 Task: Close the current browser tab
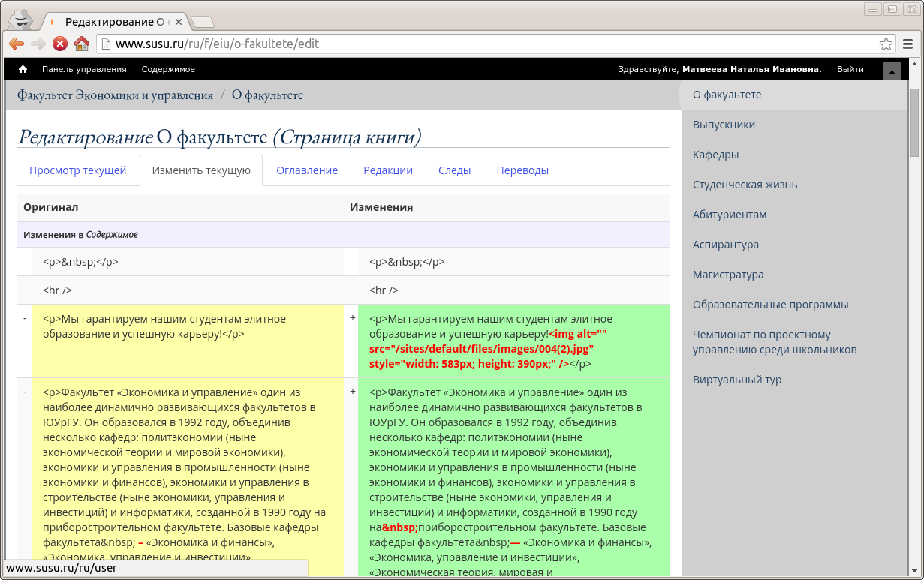click(x=180, y=22)
